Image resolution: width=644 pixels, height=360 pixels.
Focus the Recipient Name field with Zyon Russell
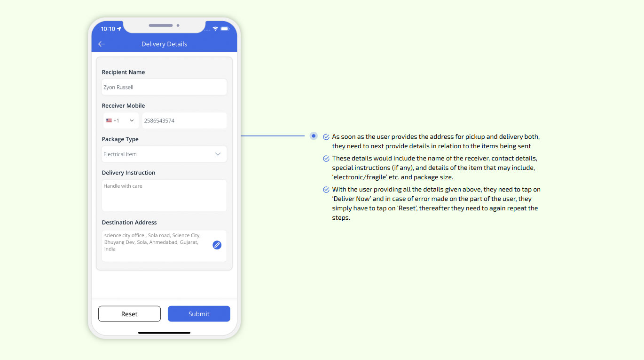(x=164, y=87)
